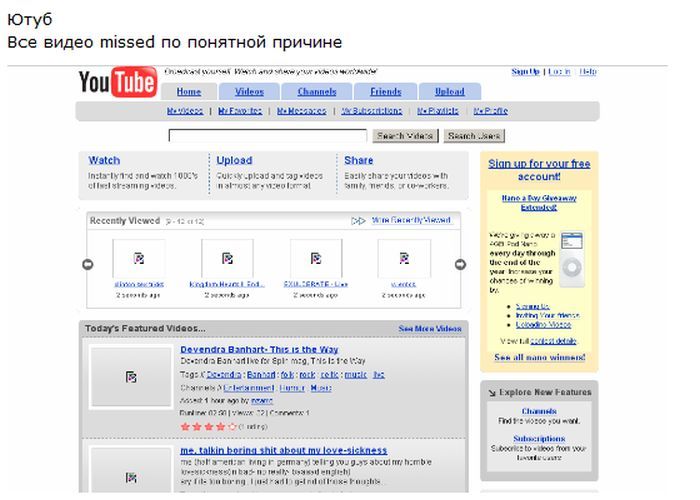This screenshot has height=500, width=700.
Task: Click the double-arrow icon beside More Recently Viewed
Action: click(358, 221)
